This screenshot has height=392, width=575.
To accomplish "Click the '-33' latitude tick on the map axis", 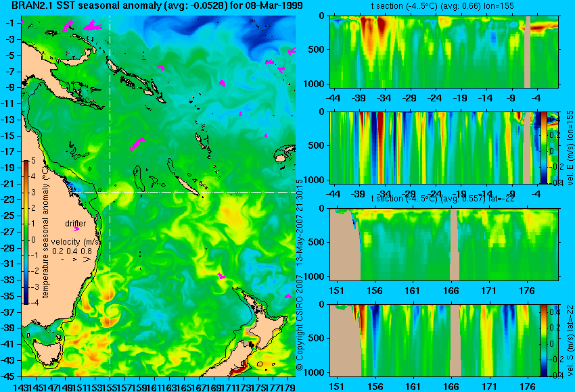I will [x=8, y=280].
